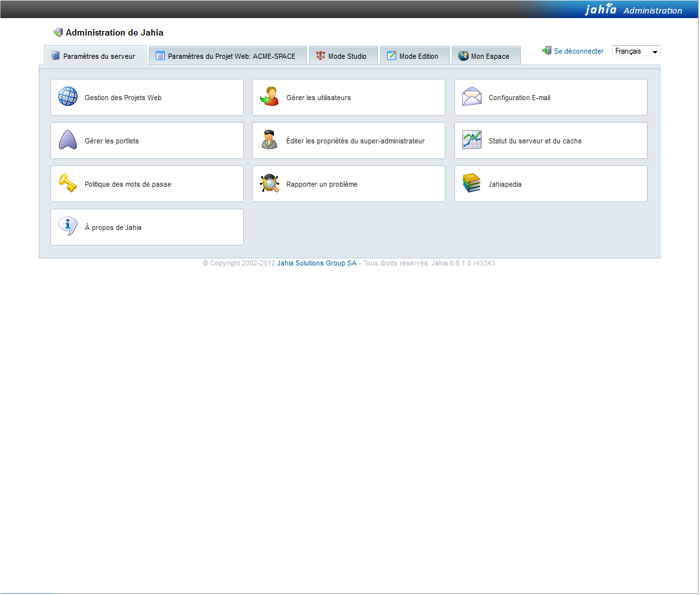Expand the language dropdown arrow

click(x=655, y=50)
